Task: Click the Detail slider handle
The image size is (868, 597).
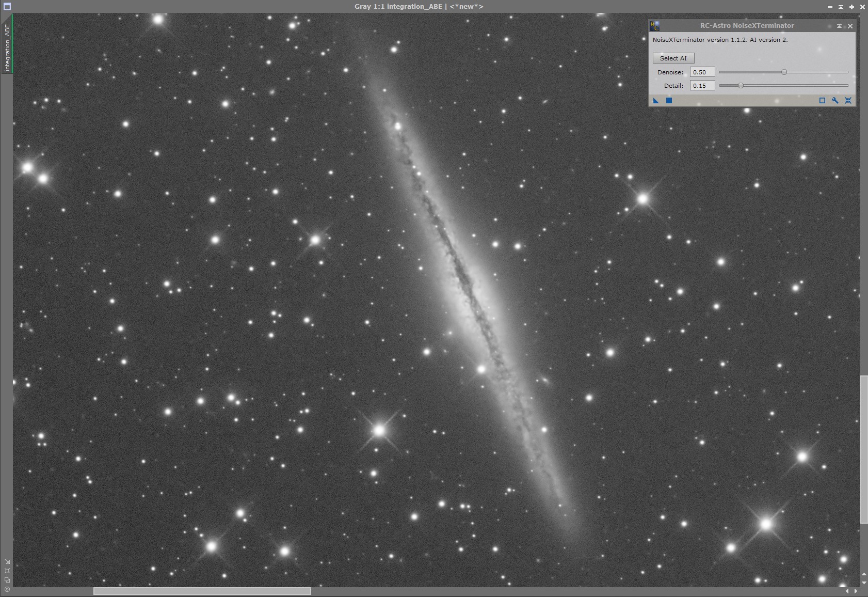Action: pos(741,86)
